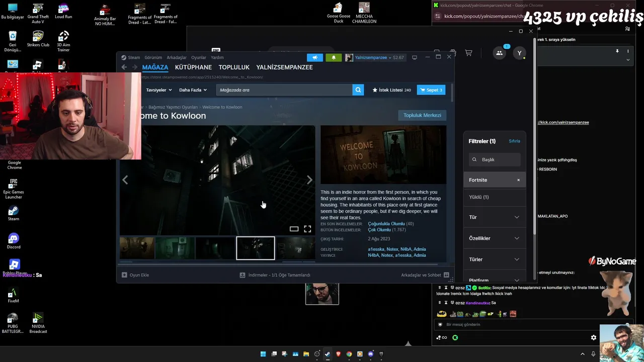Open Grand Theft Auto V desktop shortcut
644x362 pixels.
38,14
